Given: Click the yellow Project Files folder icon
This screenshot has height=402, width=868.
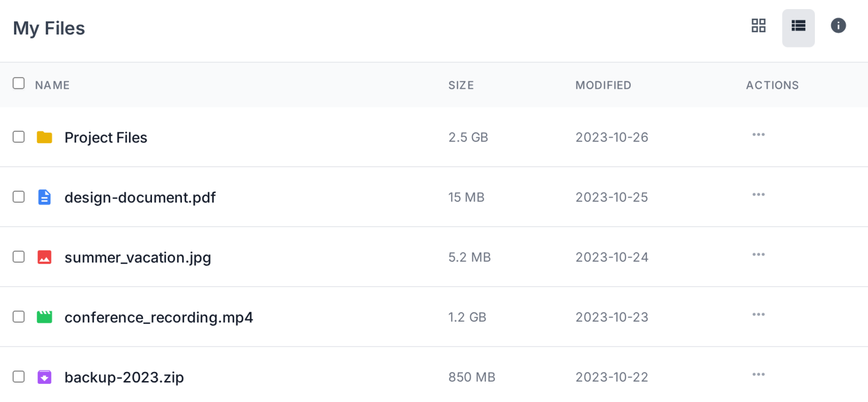Looking at the screenshot, I should [x=44, y=137].
